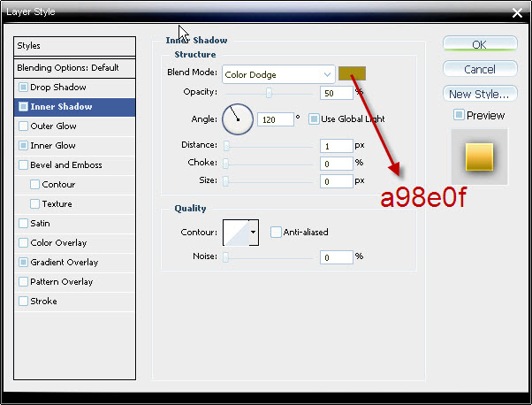This screenshot has width=532, height=405.
Task: Click the New Style... button
Action: (x=480, y=94)
